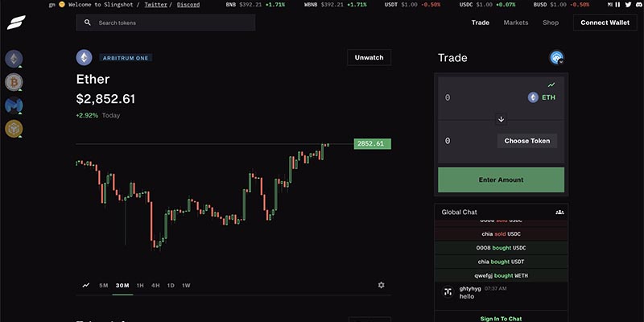This screenshot has height=322, width=644.
Task: Open the Twitter icon in the top bar
Action: [x=629, y=5]
